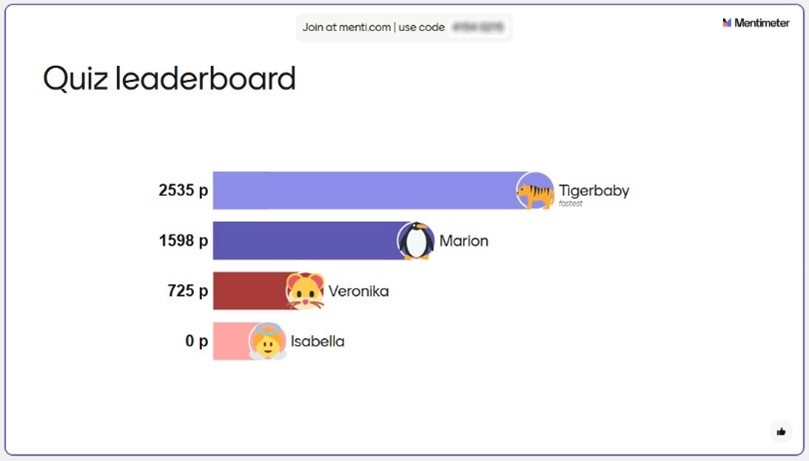Click the 2535 p score label
The width and height of the screenshot is (809, 461).
[x=183, y=190]
